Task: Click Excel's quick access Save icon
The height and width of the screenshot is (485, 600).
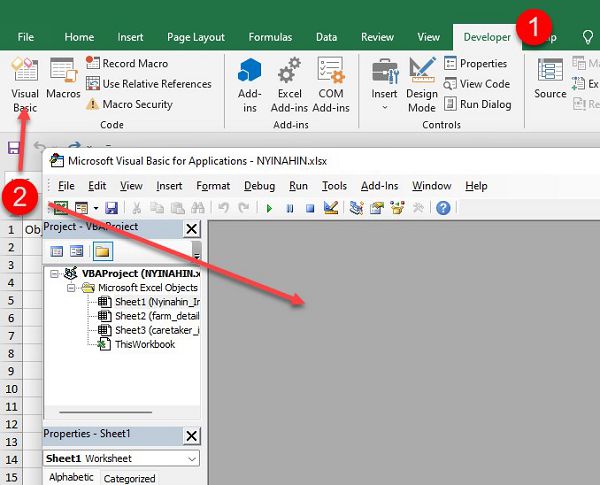Action: [14, 147]
